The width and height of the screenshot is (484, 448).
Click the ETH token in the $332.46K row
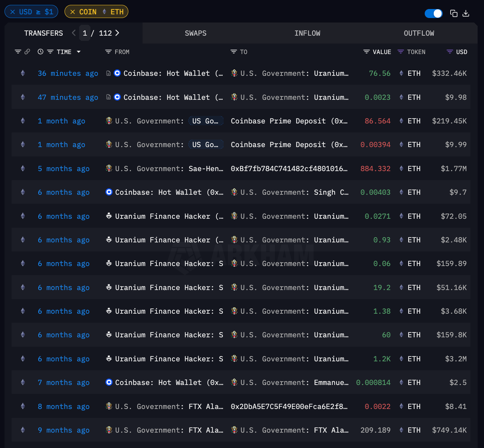414,74
